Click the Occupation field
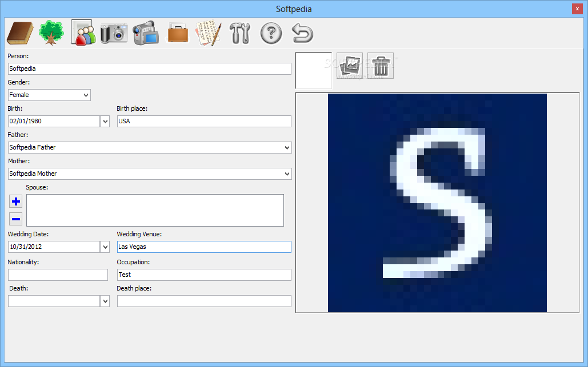 204,275
